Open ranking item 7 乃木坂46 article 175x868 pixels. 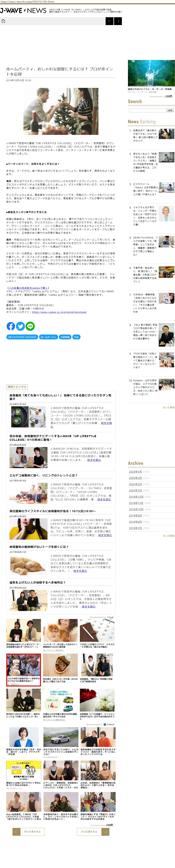click(145, 303)
